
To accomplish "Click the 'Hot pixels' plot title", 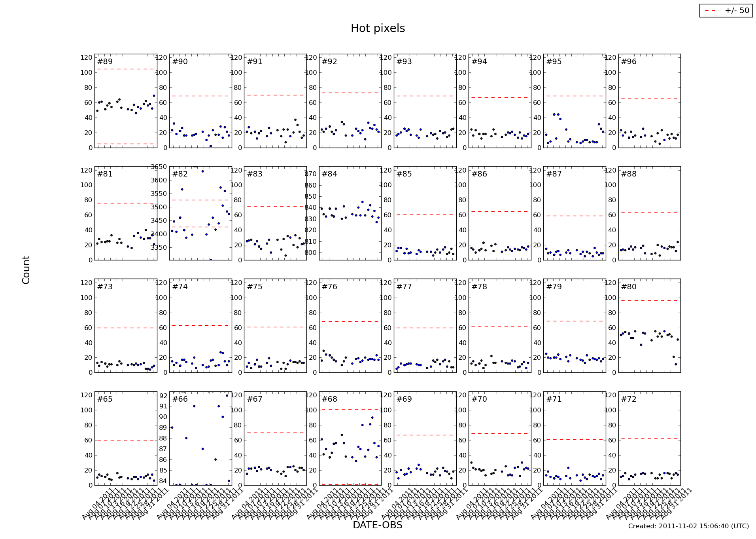I will pos(378,28).
